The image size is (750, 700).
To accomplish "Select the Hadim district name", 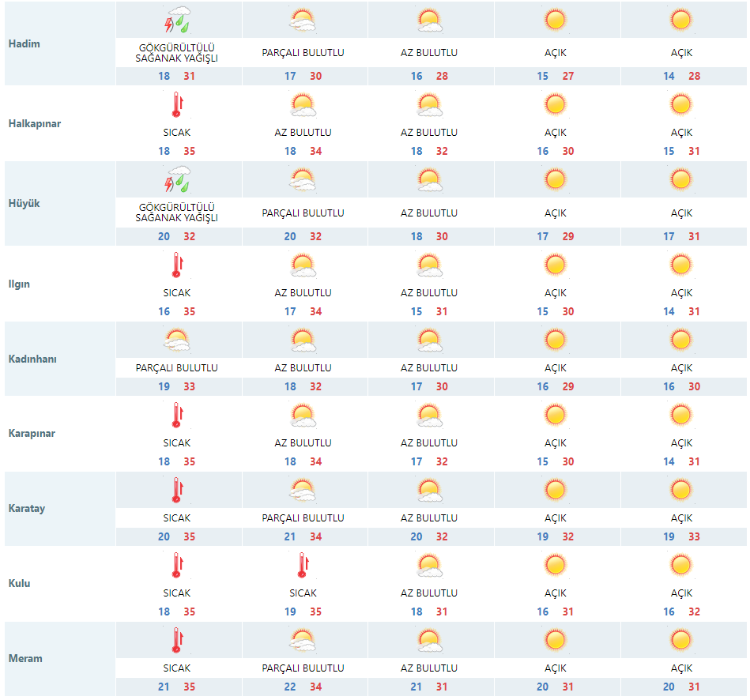I will point(24,43).
